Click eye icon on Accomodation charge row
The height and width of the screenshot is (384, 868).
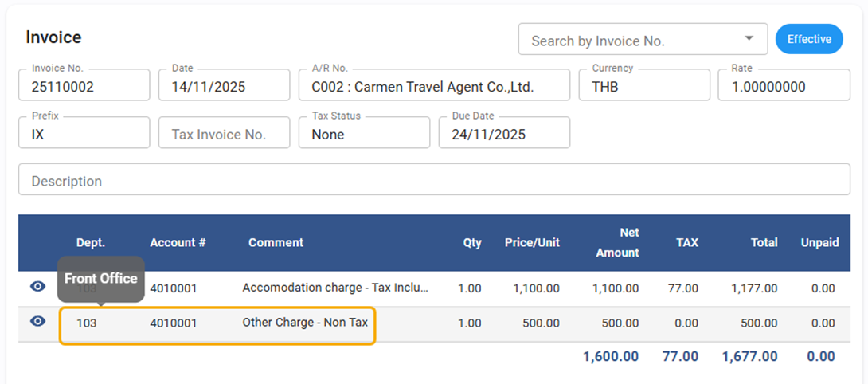pyautogui.click(x=37, y=287)
